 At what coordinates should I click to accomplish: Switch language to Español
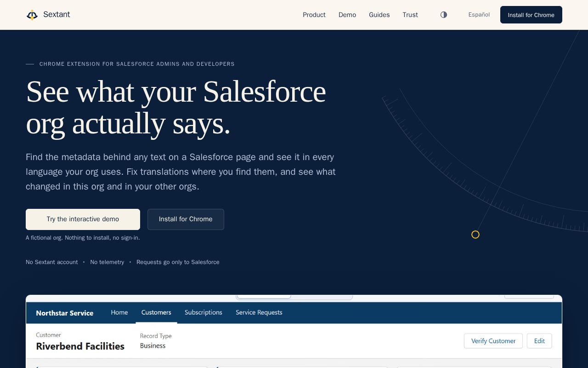tap(479, 15)
